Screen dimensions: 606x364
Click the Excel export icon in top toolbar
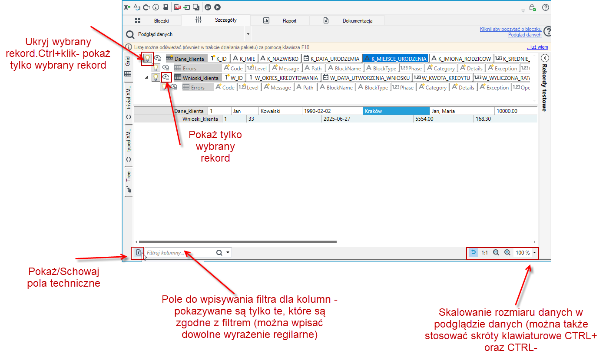[127, 7]
